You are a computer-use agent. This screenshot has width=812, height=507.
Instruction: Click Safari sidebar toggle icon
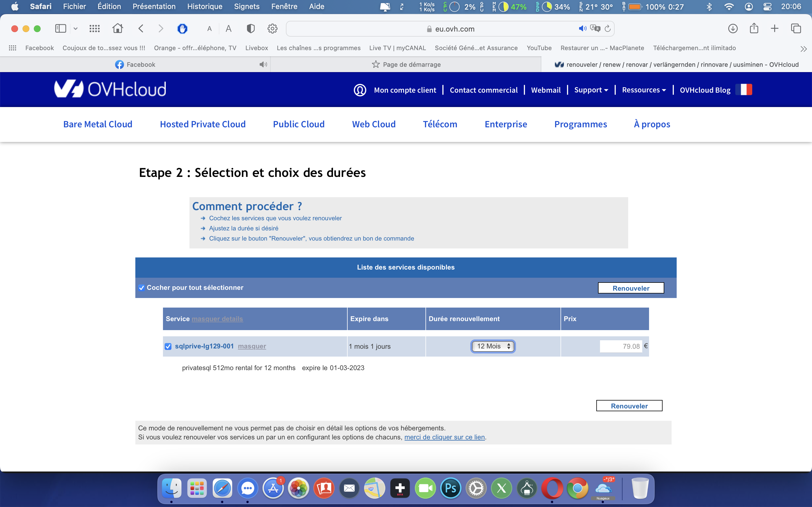pos(60,28)
